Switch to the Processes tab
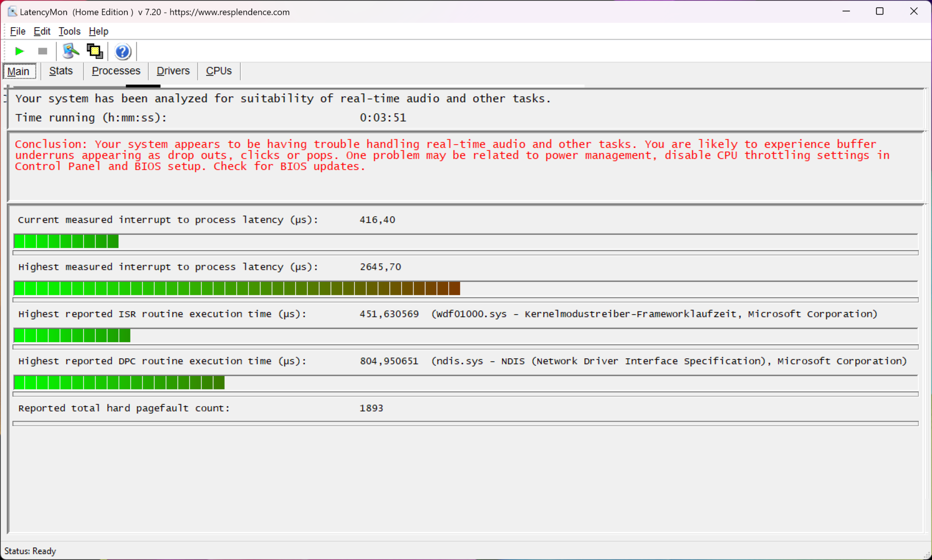932x560 pixels. pos(116,71)
